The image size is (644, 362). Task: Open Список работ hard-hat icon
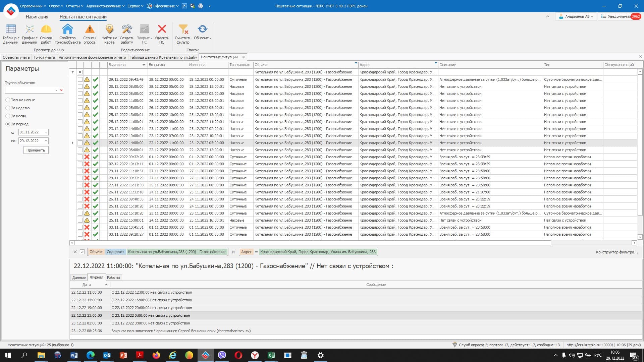click(46, 34)
